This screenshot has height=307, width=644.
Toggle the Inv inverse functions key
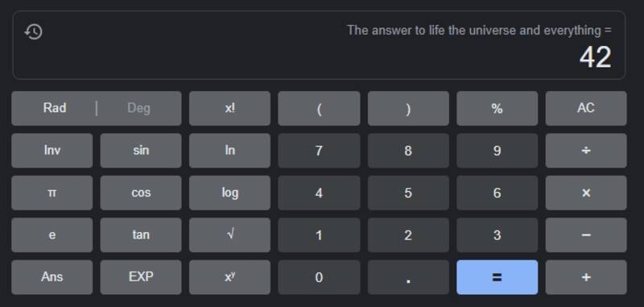click(x=52, y=151)
